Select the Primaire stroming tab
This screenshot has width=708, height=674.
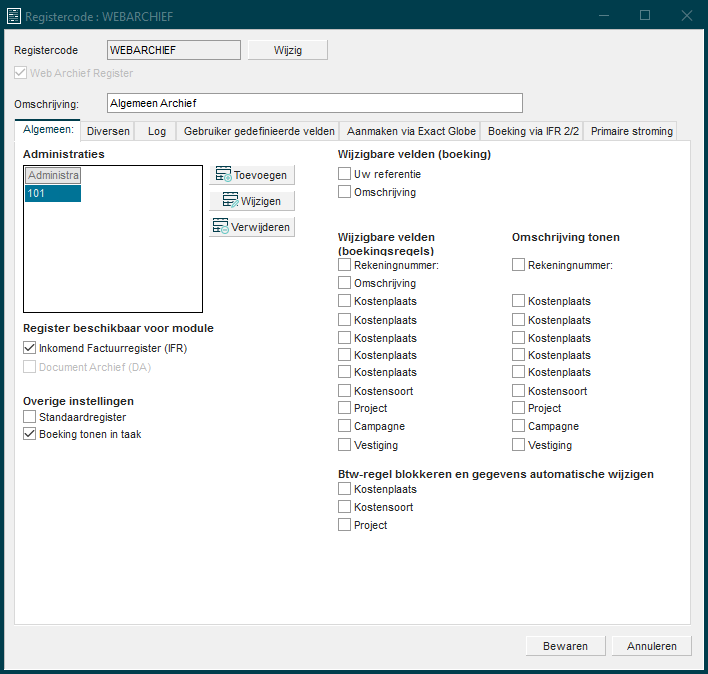tap(631, 131)
